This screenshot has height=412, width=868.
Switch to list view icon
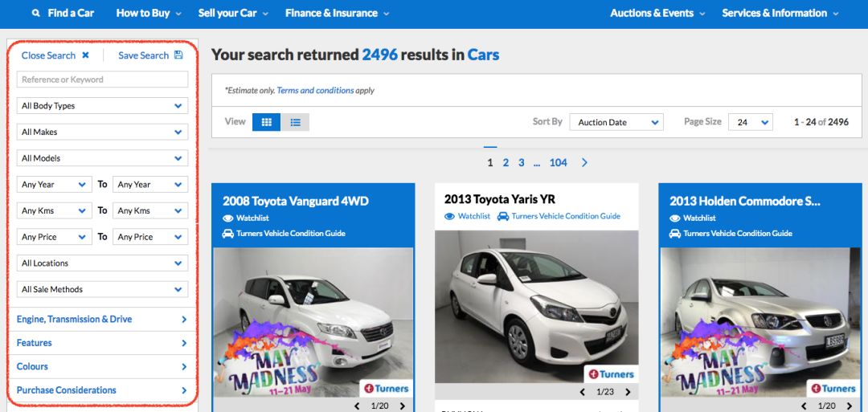(295, 122)
